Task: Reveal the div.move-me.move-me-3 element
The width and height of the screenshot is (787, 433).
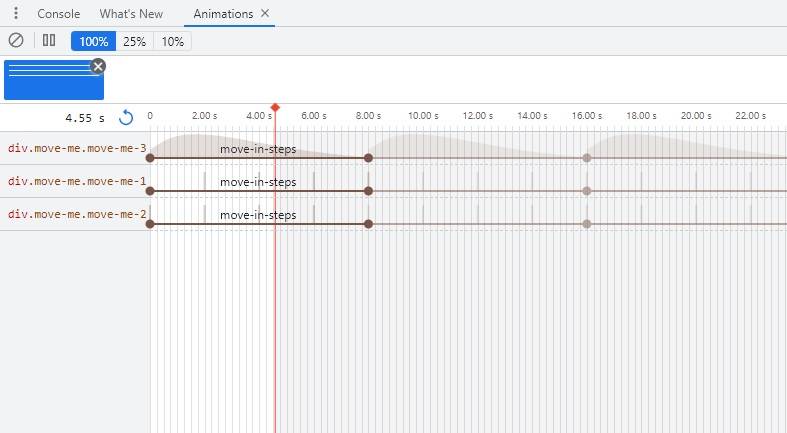Action: [x=77, y=148]
